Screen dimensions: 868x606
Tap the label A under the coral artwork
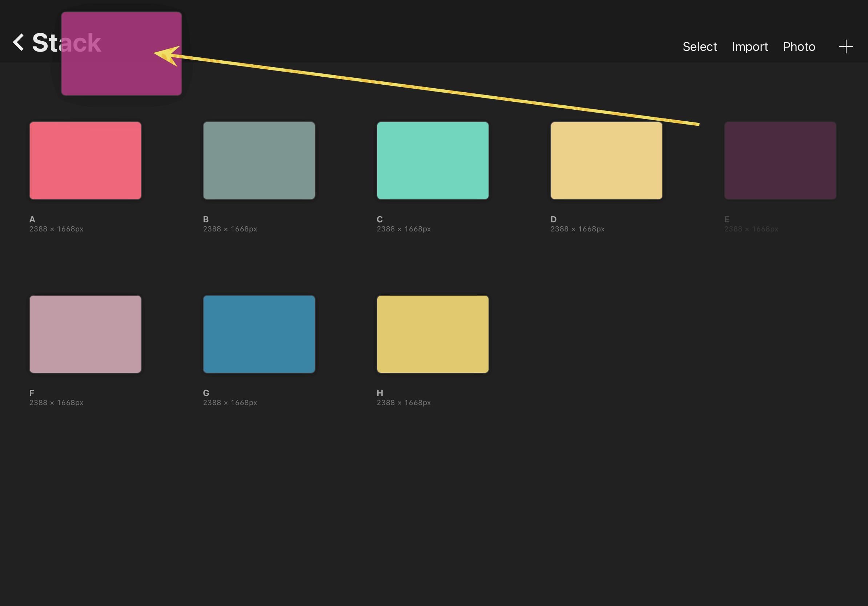32,219
